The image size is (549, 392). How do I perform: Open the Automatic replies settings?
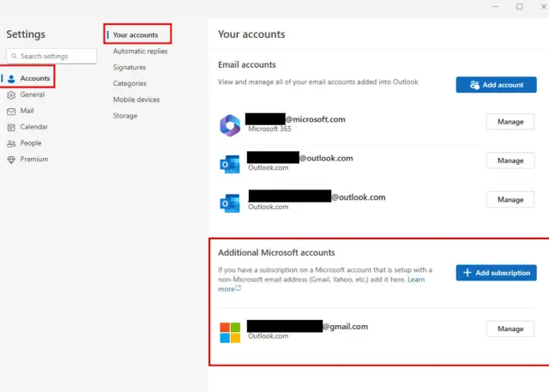[140, 51]
